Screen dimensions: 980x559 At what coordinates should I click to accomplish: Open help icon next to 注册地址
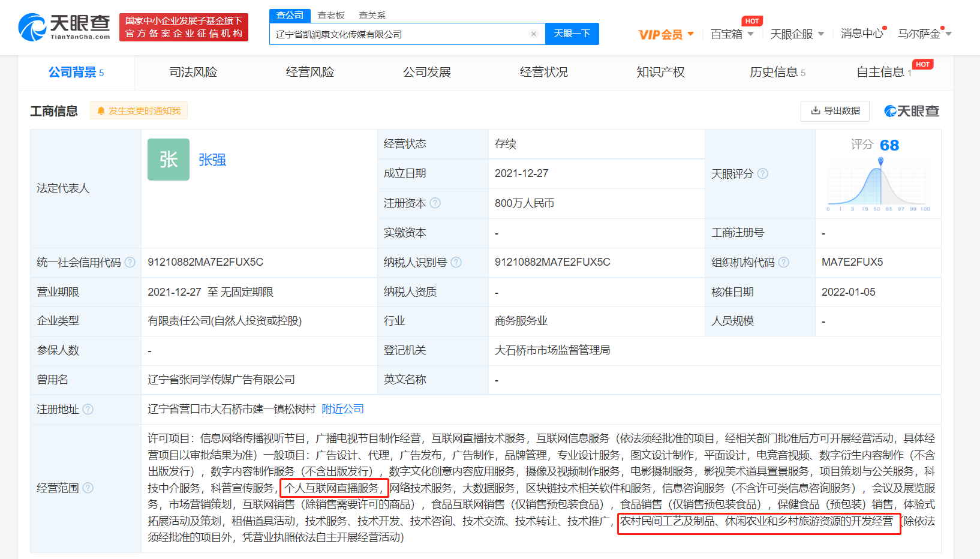88,409
